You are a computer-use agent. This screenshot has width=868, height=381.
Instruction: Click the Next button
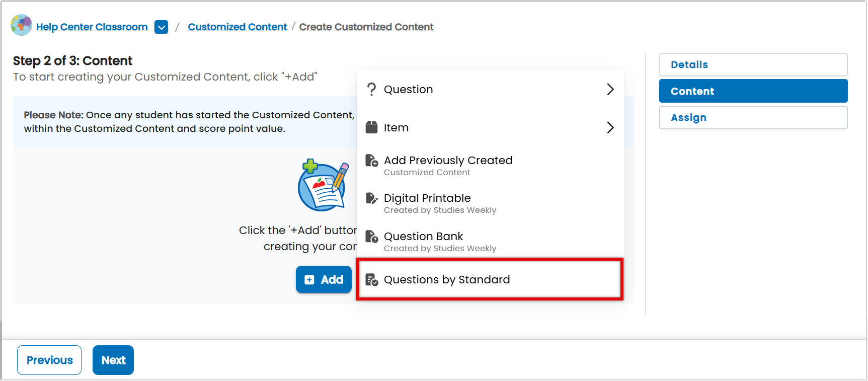click(113, 360)
